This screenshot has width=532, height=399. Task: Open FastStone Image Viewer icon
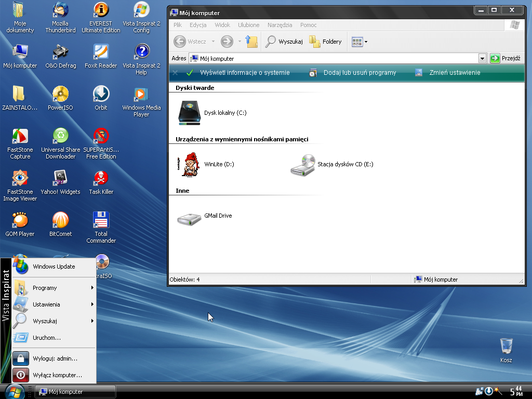[x=20, y=186]
